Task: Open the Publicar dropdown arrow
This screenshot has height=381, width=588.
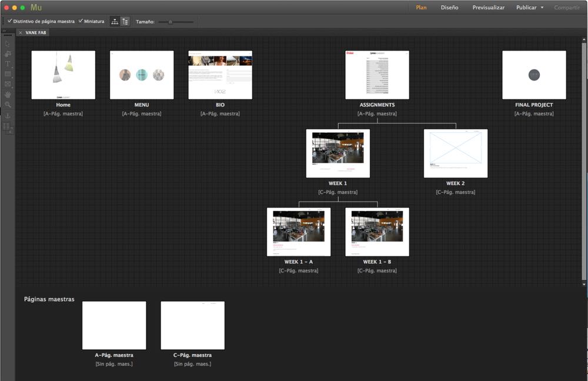Action: click(542, 8)
